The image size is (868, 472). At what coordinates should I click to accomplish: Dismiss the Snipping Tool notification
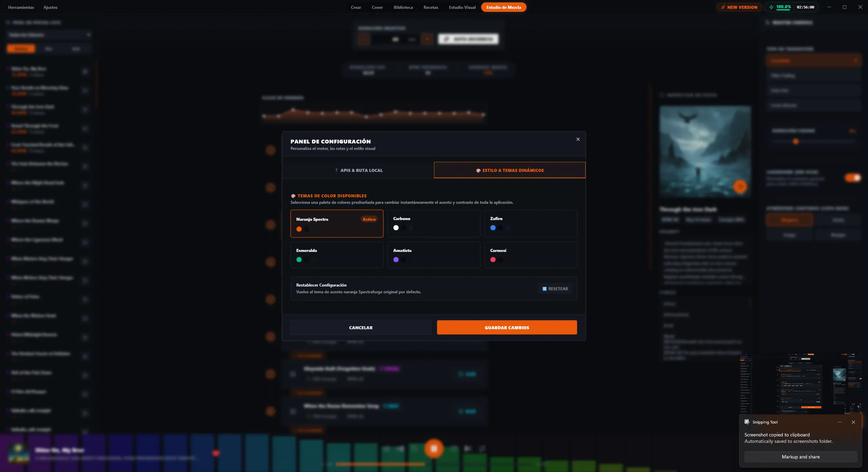pyautogui.click(x=853, y=422)
